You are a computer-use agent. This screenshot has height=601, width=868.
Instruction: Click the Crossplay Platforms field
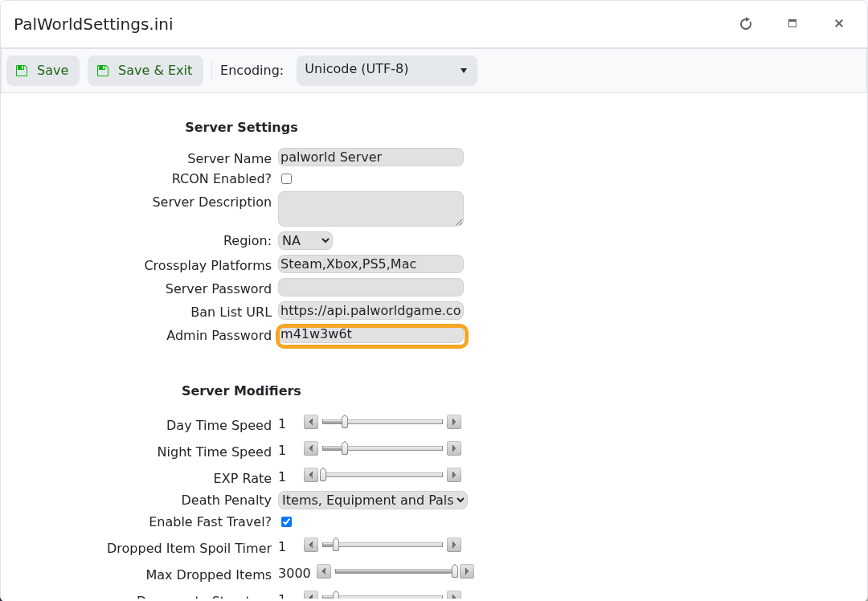(371, 264)
